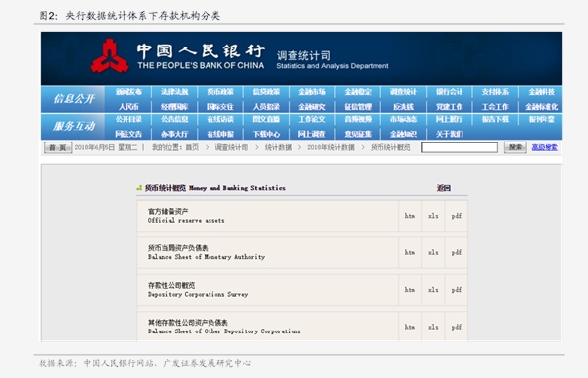Open pdf of Other Depository Corporations balance sheet
Image resolution: width=588 pixels, height=378 pixels.
tap(457, 327)
